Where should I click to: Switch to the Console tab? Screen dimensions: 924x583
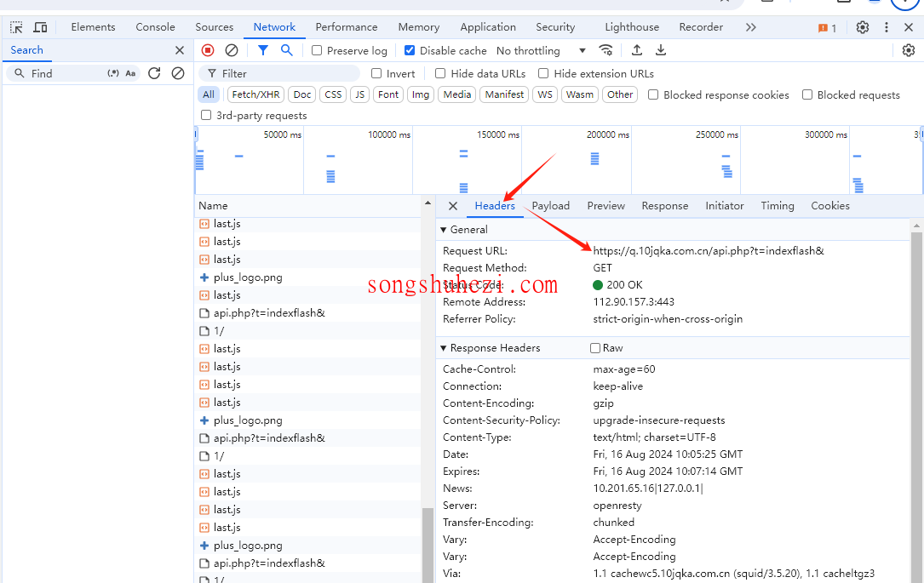(x=155, y=27)
